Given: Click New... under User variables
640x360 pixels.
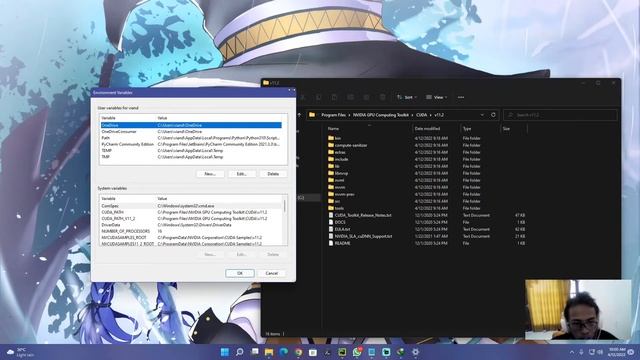Looking at the screenshot, I should [210, 174].
